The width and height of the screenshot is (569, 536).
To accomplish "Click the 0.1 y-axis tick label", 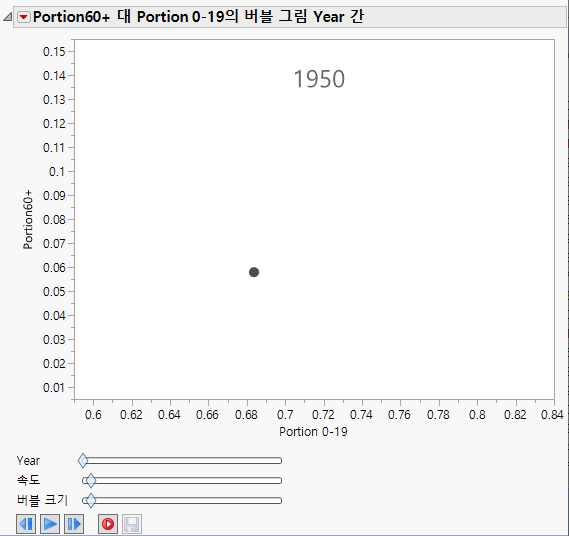I will [57, 172].
